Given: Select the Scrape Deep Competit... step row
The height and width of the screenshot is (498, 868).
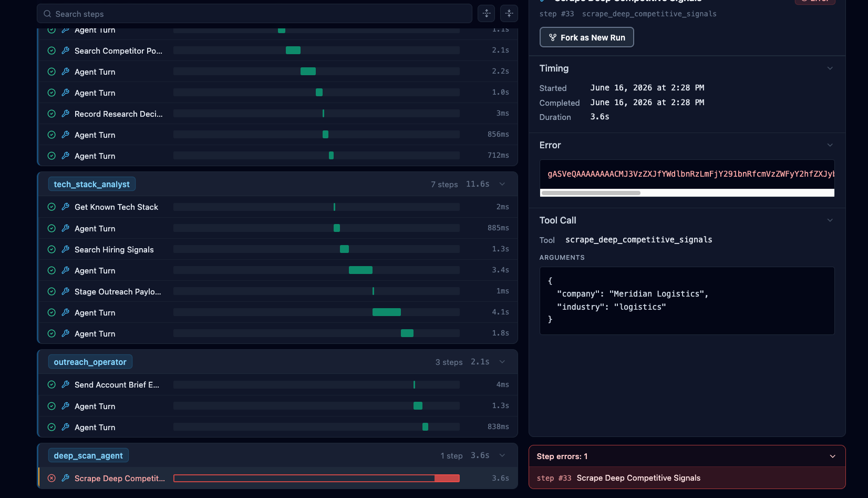Looking at the screenshot, I should pyautogui.click(x=278, y=478).
